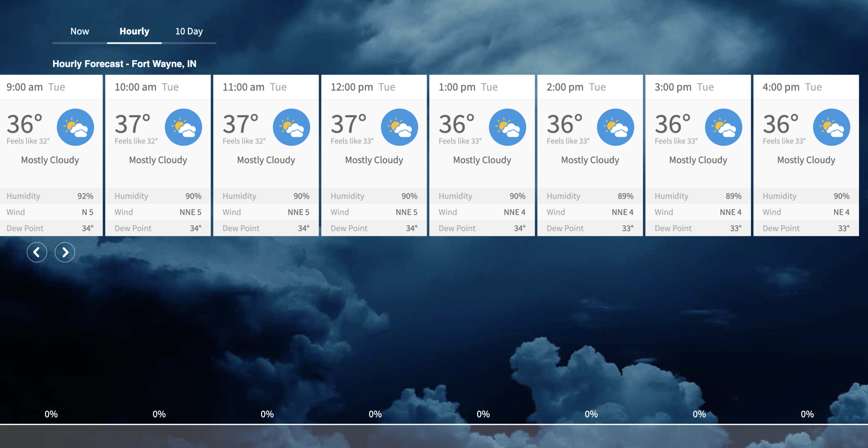Click the 2:00 pm humidity value 89%
The width and height of the screenshot is (868, 448).
coord(626,196)
